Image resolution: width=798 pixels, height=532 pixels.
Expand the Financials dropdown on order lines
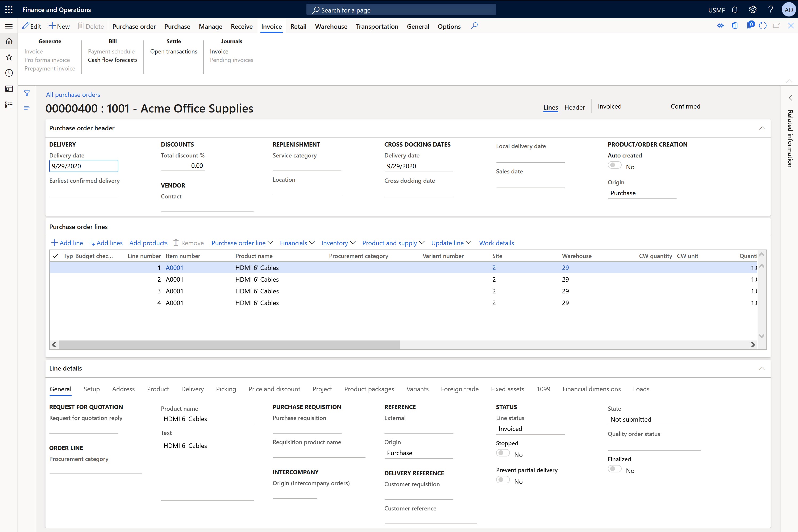296,243
